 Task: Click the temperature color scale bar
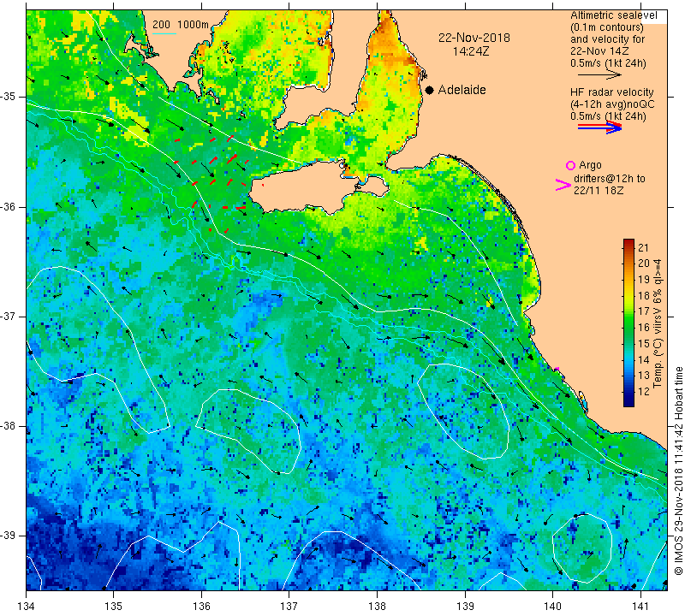coord(628,323)
